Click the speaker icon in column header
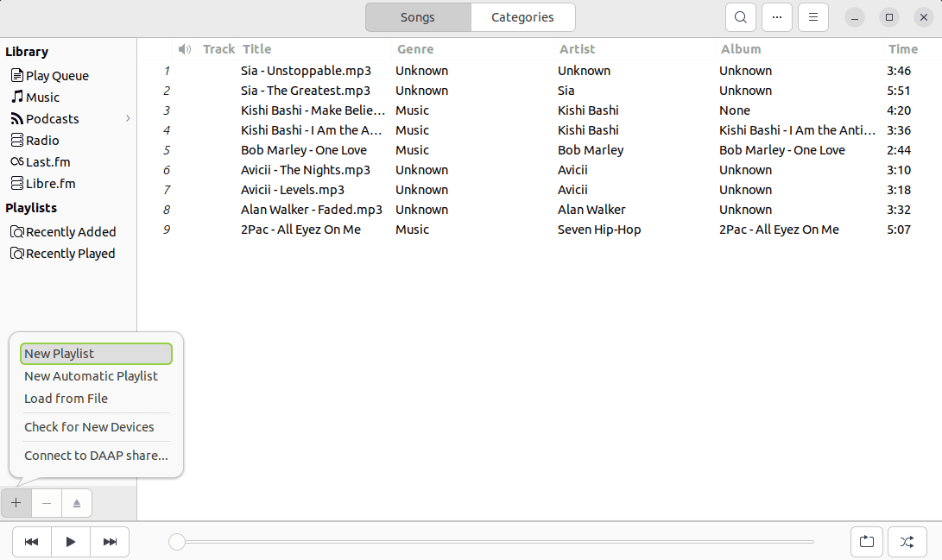 tap(184, 48)
